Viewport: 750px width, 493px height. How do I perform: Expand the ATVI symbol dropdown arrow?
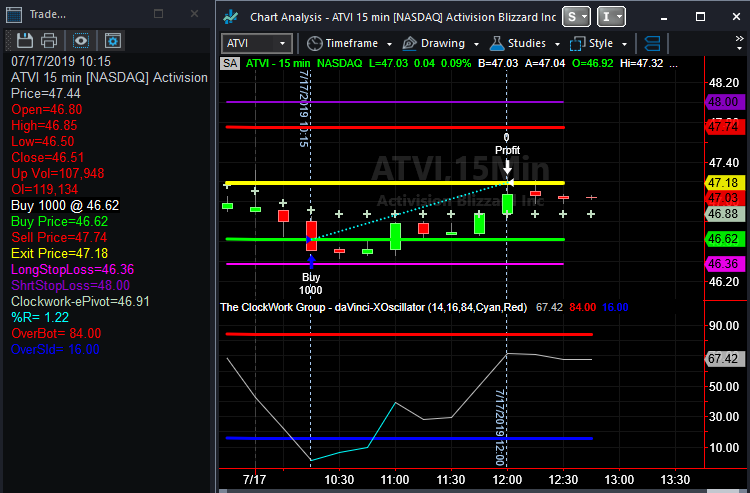tap(283, 44)
